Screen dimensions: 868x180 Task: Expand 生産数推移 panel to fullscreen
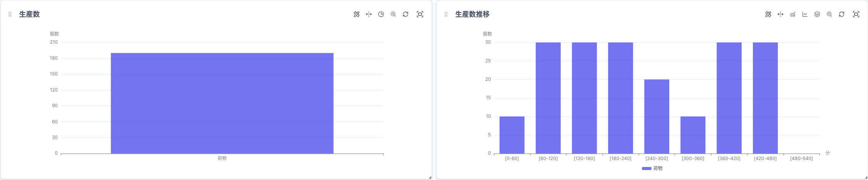point(856,14)
